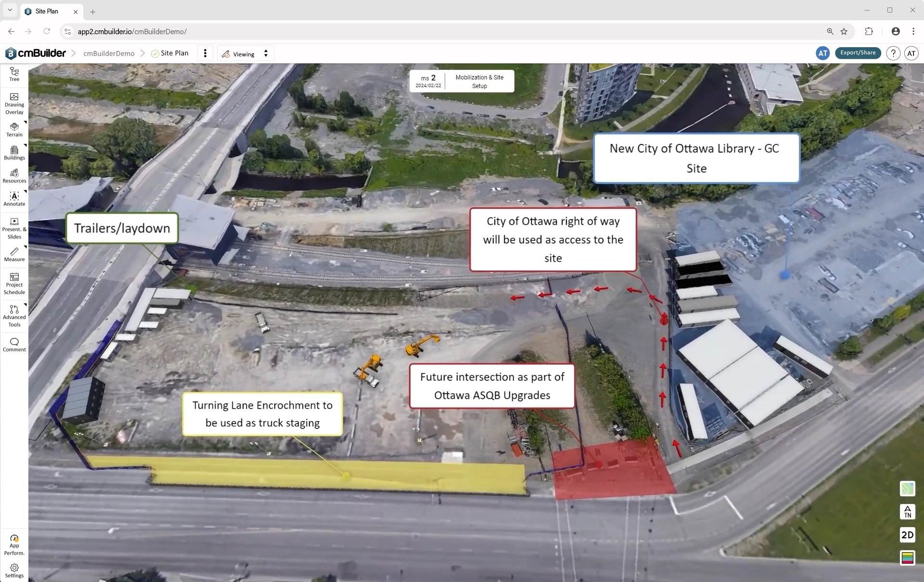This screenshot has width=924, height=582.
Task: Open the three-dot menu beside Site Plan
Action: tap(205, 53)
